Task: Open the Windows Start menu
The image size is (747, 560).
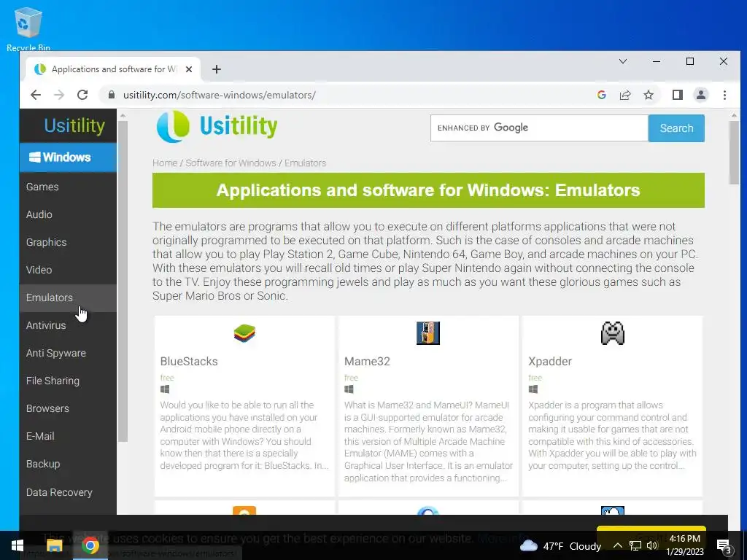Action: pyautogui.click(x=18, y=545)
